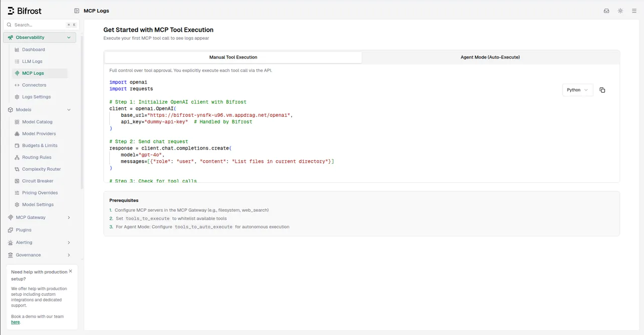Click the 'tools_to_auto_execute' code text
644x335 pixels.
[204, 227]
